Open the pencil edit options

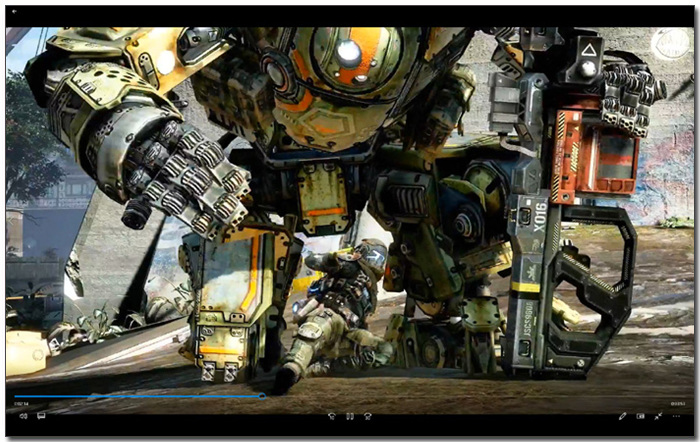click(622, 416)
